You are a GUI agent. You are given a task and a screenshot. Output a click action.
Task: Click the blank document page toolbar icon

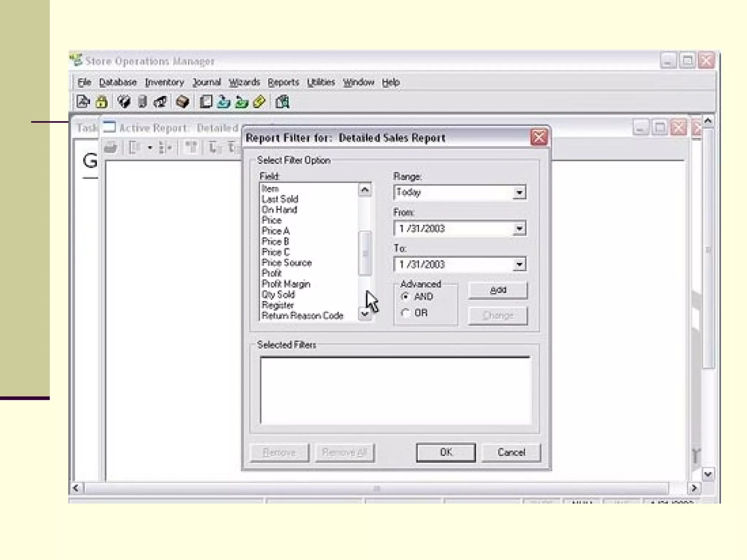tap(206, 102)
